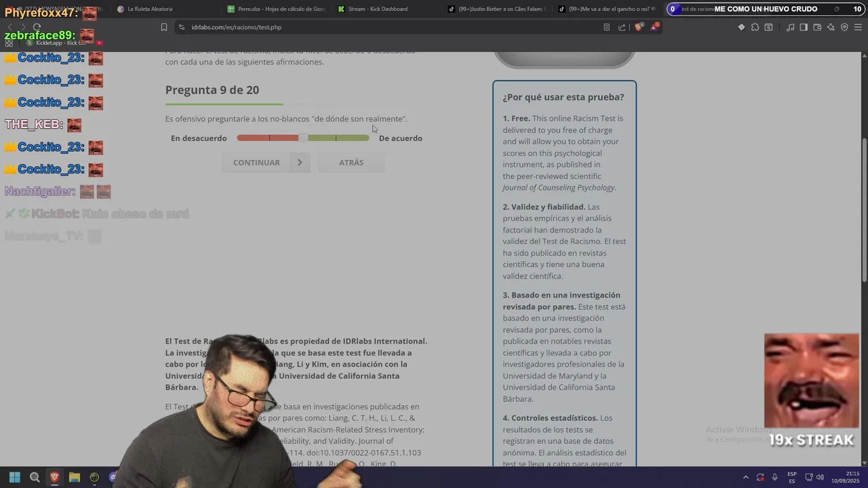The image size is (868, 488).
Task: Open reader mode icon in address bar
Action: pyautogui.click(x=606, y=27)
